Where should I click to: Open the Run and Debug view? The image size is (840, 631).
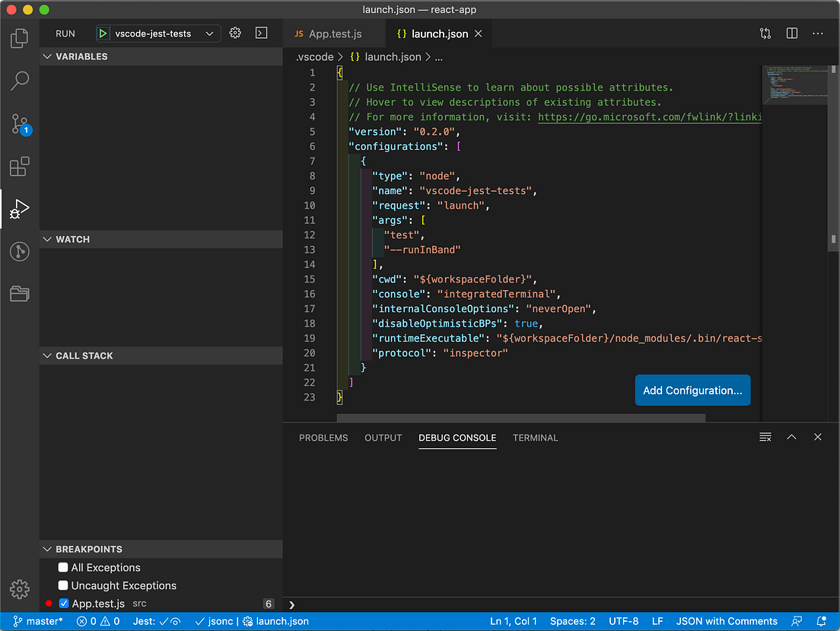pos(19,209)
